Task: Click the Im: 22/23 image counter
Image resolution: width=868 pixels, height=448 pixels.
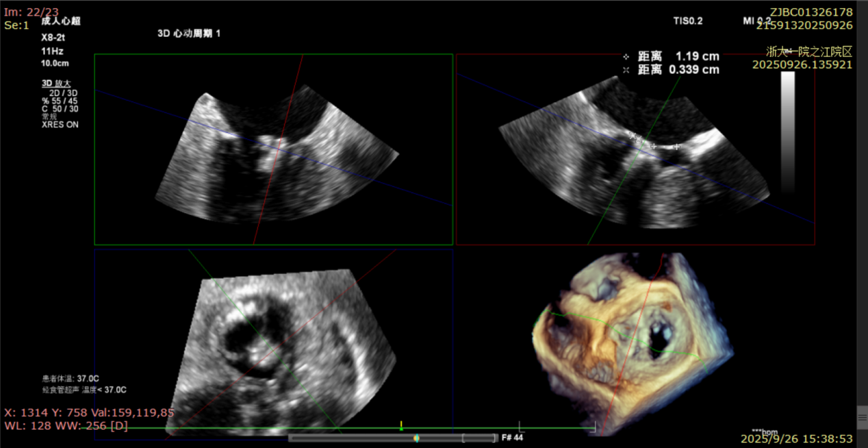Action: point(31,12)
